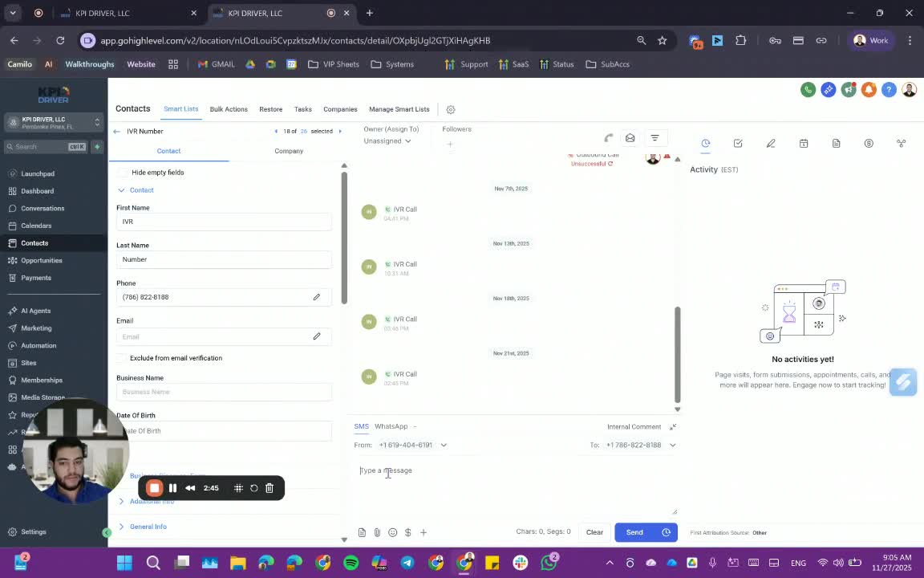Viewport: 924px width, 578px height.
Task: Go to next contact arrow
Action: [x=340, y=132]
